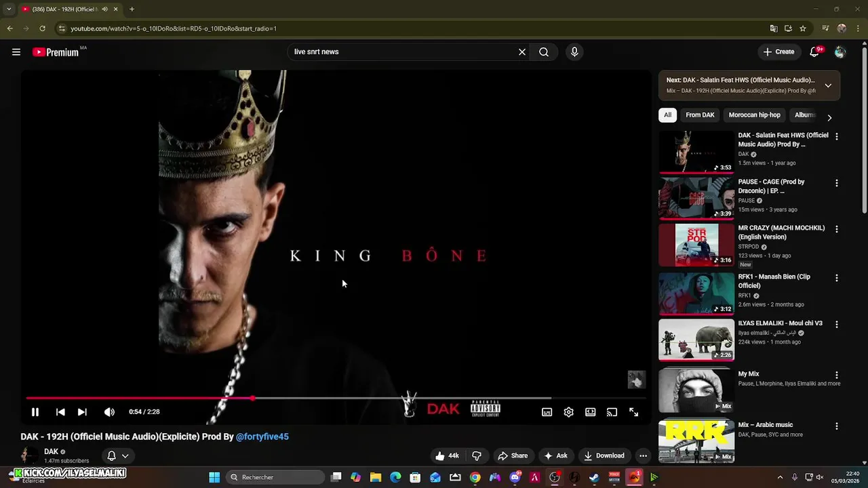Share the video
Viewport: 868px width, 488px height.
[512, 455]
